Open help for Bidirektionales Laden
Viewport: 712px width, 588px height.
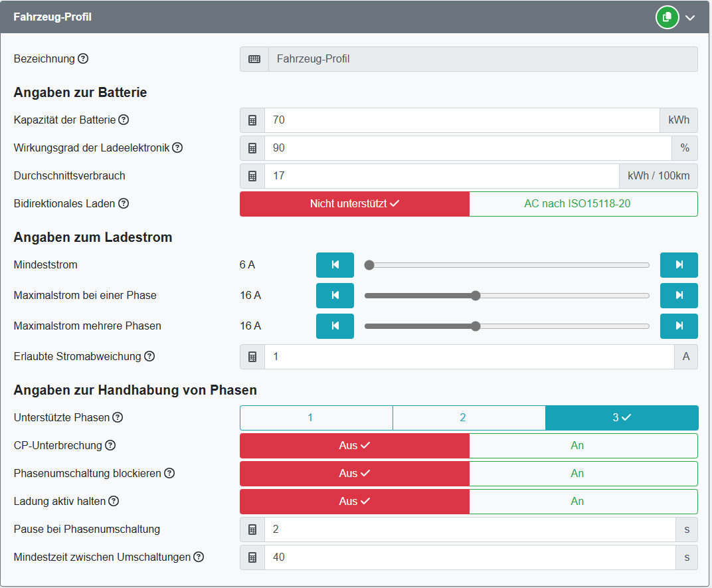tap(123, 204)
